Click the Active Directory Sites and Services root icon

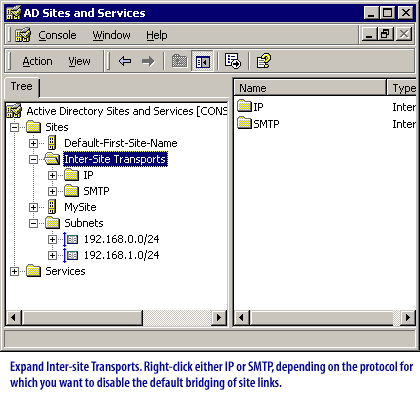tap(14, 111)
